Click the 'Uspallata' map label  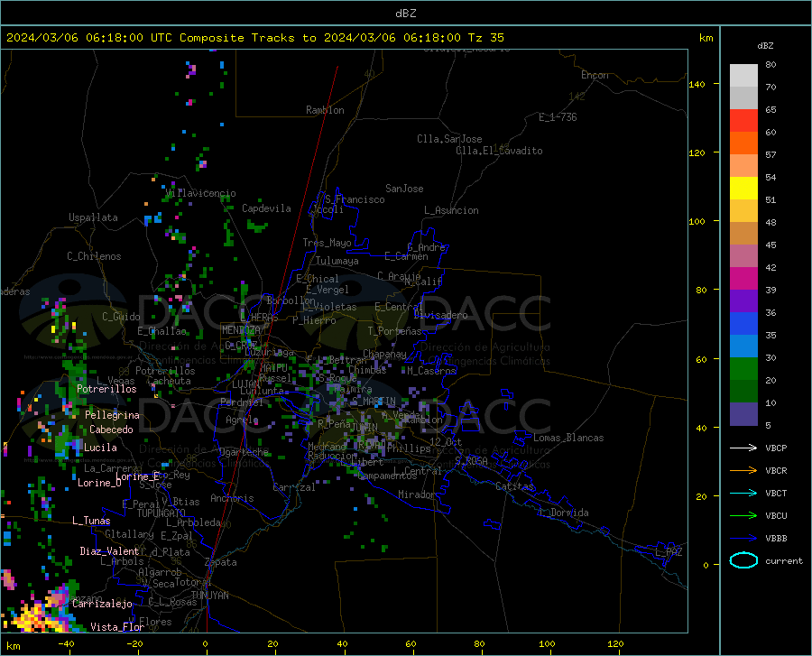pos(93,217)
